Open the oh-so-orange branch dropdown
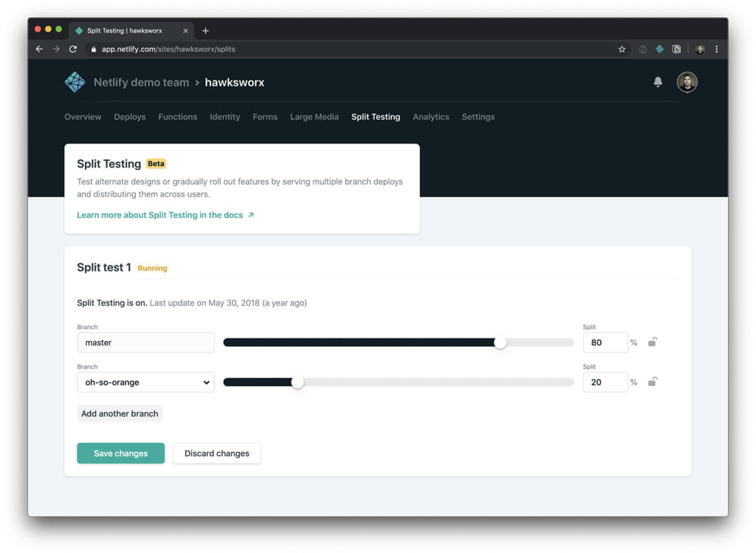The image size is (756, 553). pos(145,382)
